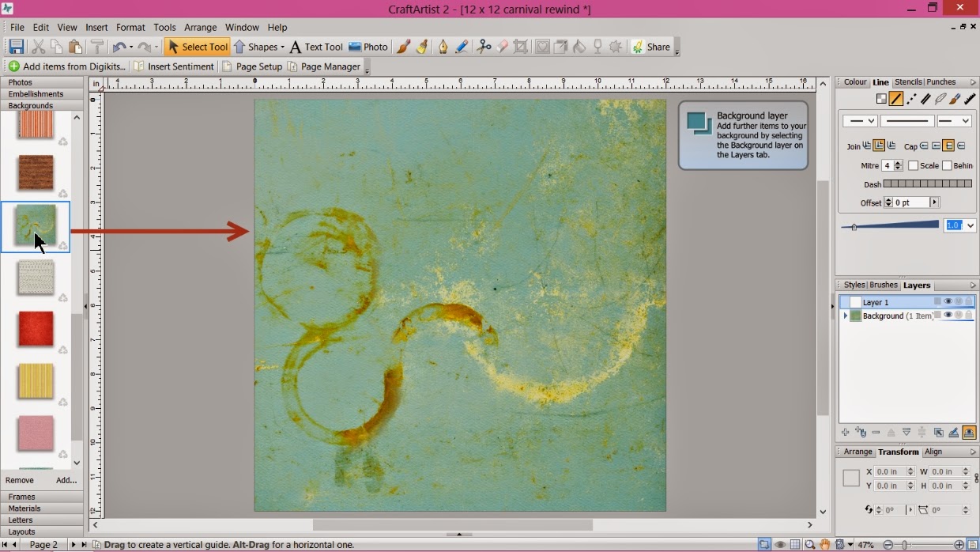This screenshot has width=980, height=552.
Task: Click the Share button
Action: 651,47
